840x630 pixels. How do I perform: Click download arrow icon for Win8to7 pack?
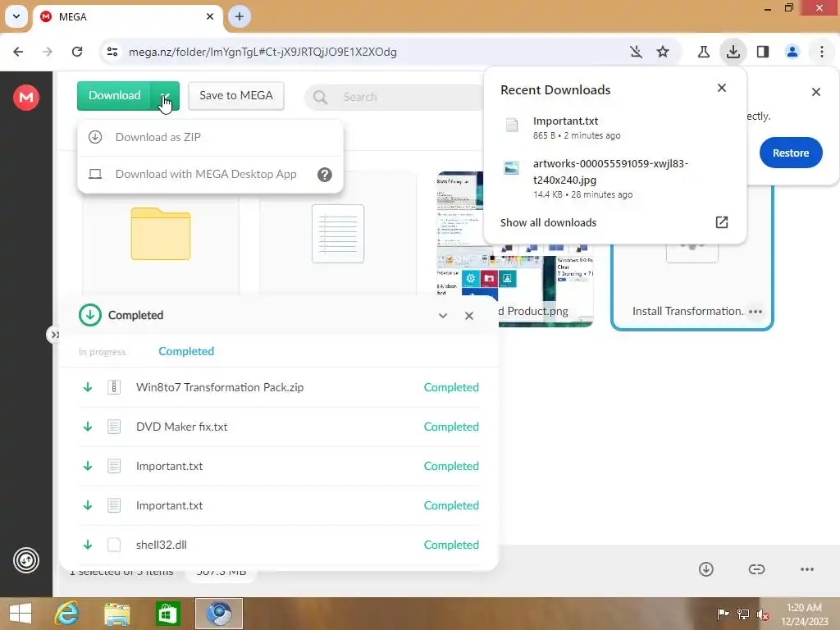[88, 387]
